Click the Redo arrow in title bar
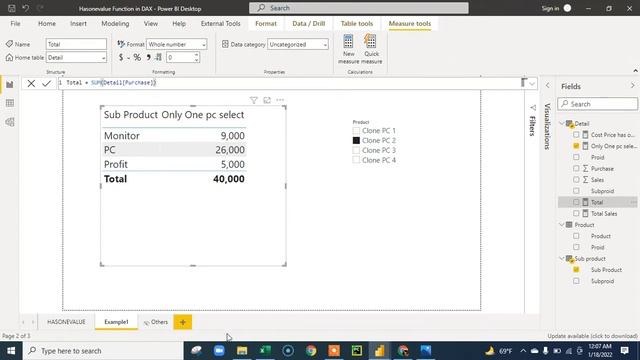The height and width of the screenshot is (360, 640). [x=40, y=8]
